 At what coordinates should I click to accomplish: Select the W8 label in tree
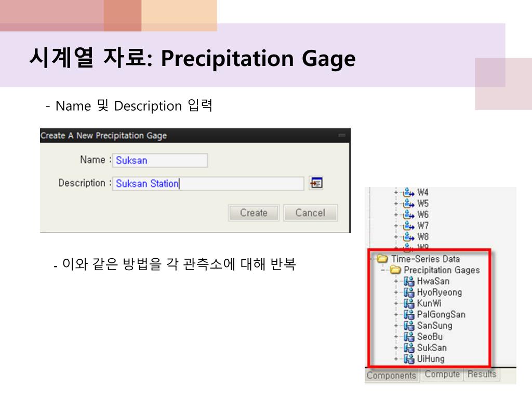tap(423, 237)
